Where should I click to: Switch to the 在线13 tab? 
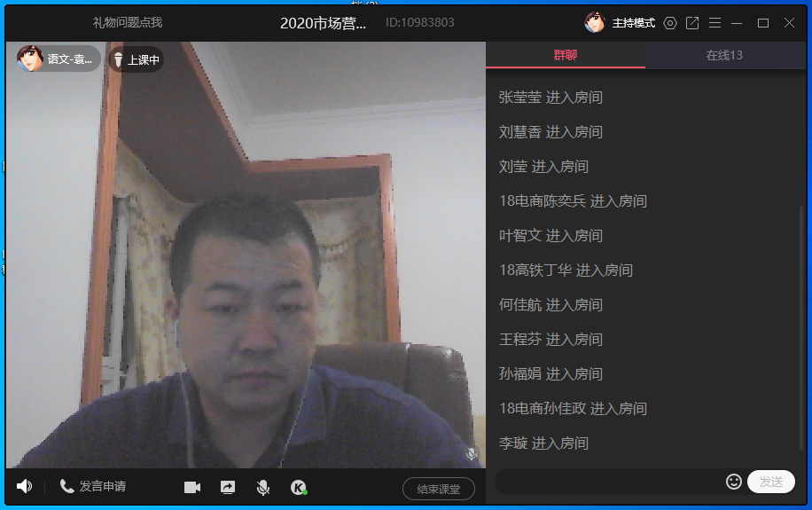pos(724,55)
